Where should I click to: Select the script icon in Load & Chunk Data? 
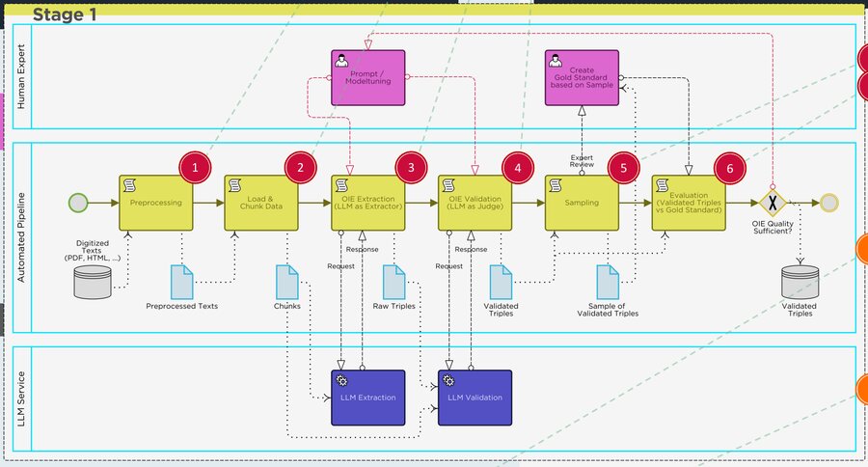[x=234, y=185]
